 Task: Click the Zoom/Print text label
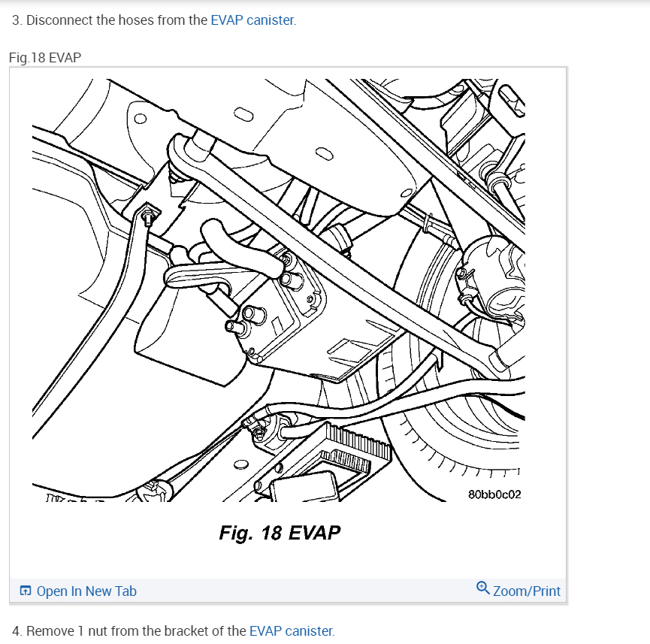click(527, 591)
